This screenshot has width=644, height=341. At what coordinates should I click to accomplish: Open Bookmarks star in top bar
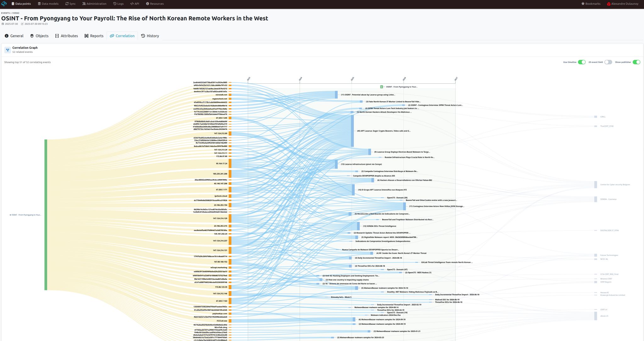point(583,4)
